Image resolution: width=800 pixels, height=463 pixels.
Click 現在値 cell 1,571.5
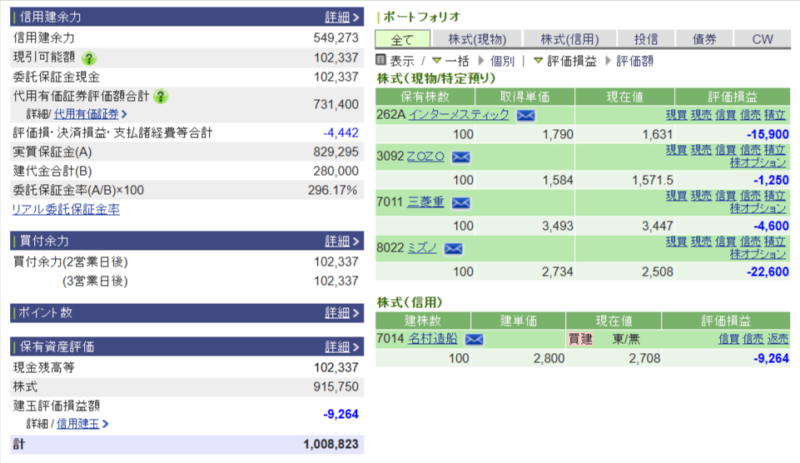pyautogui.click(x=653, y=180)
